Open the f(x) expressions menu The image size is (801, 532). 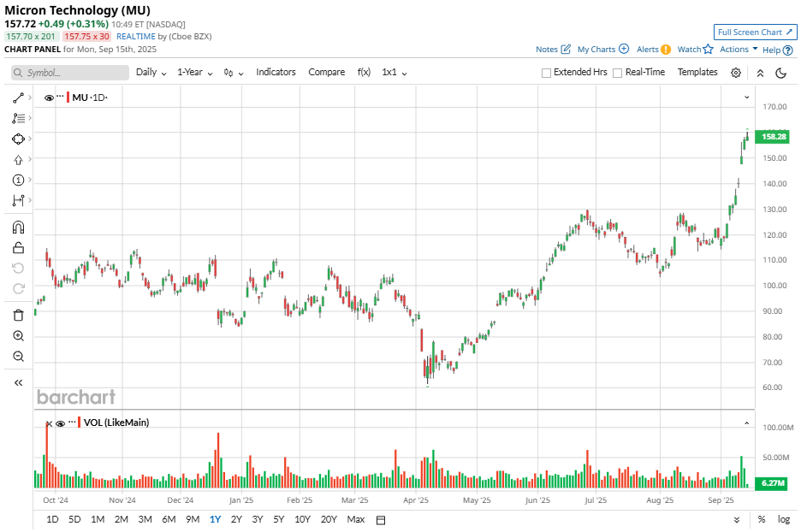[x=364, y=73]
